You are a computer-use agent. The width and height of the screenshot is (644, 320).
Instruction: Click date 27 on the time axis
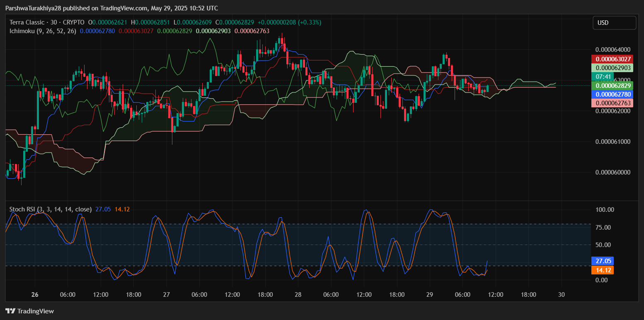coord(167,295)
